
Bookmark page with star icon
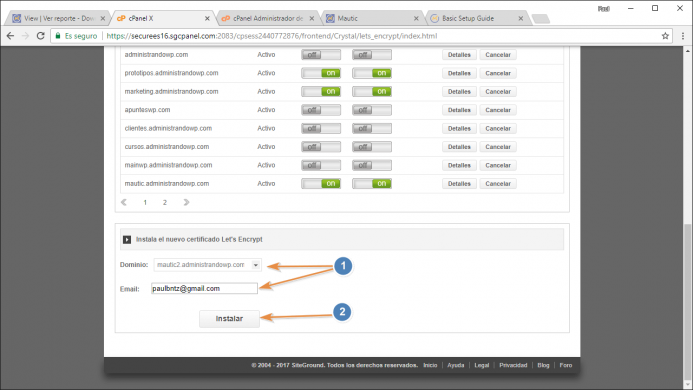[x=665, y=36]
